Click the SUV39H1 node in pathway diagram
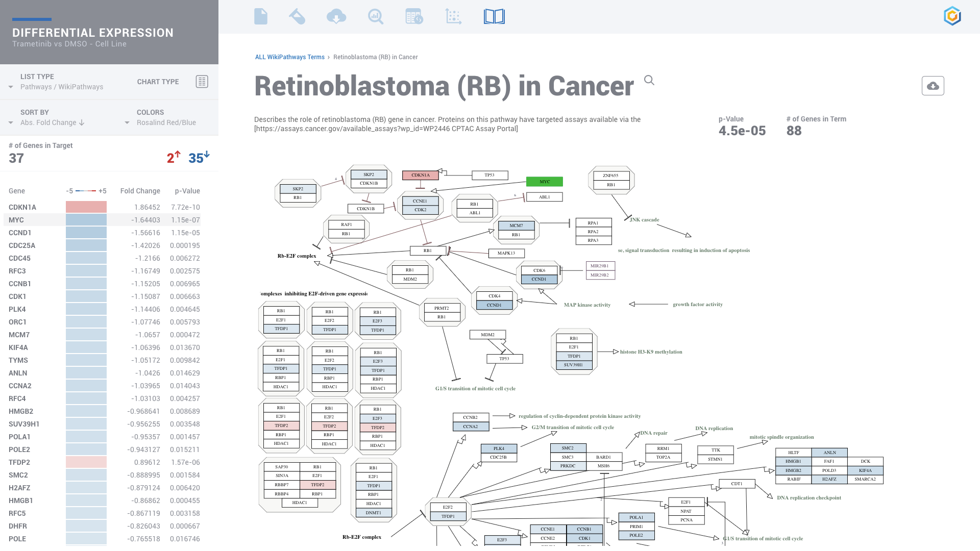The height and width of the screenshot is (551, 980). (x=574, y=365)
